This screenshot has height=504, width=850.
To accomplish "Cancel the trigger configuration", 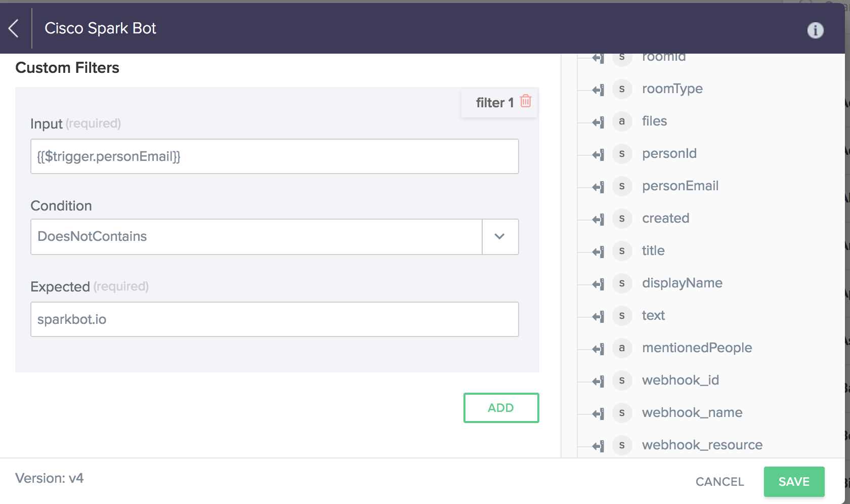I will 719,482.
